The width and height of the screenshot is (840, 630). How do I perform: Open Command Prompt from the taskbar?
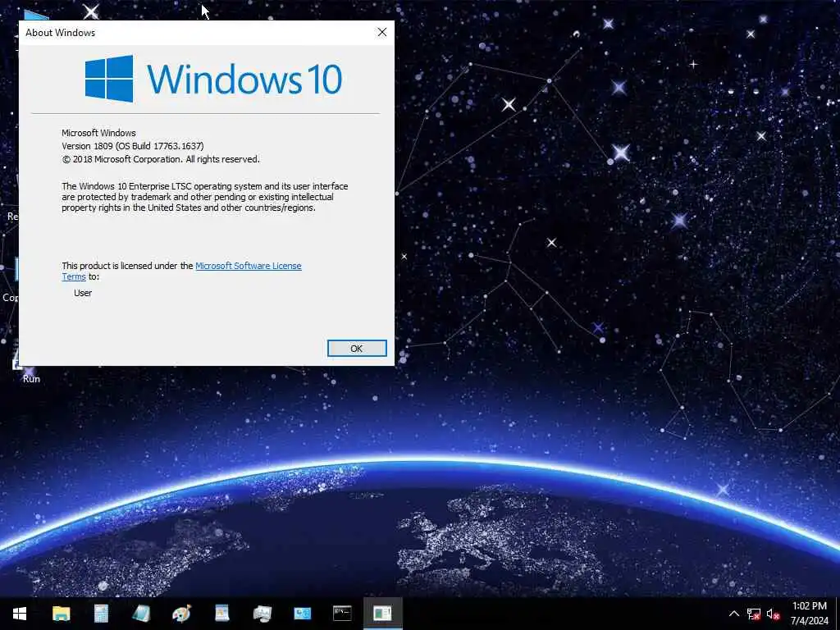click(x=342, y=614)
